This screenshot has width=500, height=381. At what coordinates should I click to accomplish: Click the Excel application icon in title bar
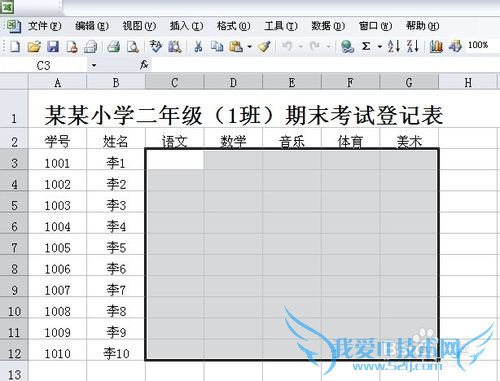pos(7,6)
